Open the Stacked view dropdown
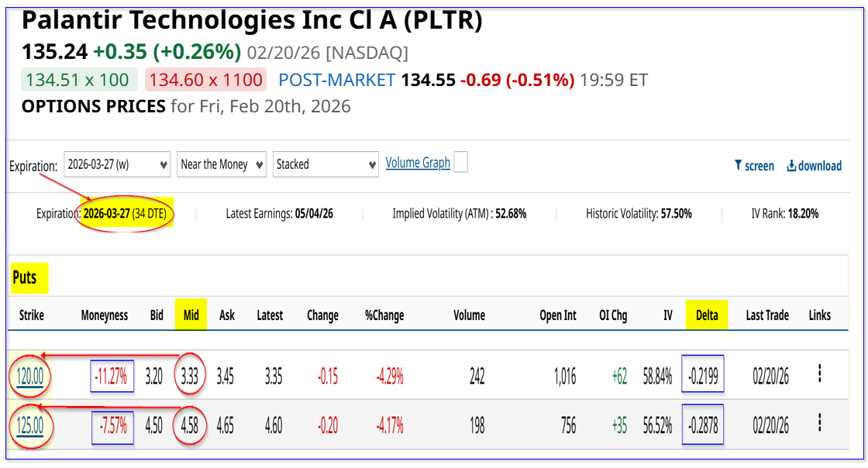 point(325,164)
